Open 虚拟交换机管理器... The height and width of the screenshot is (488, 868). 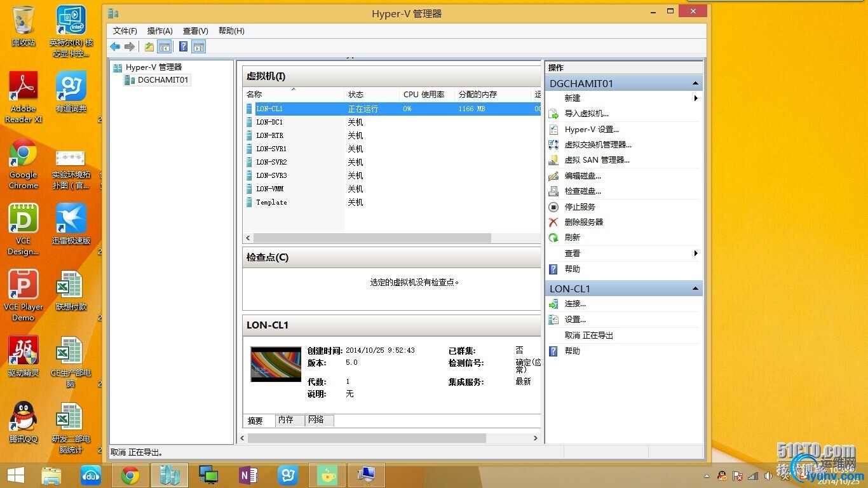pyautogui.click(x=598, y=145)
